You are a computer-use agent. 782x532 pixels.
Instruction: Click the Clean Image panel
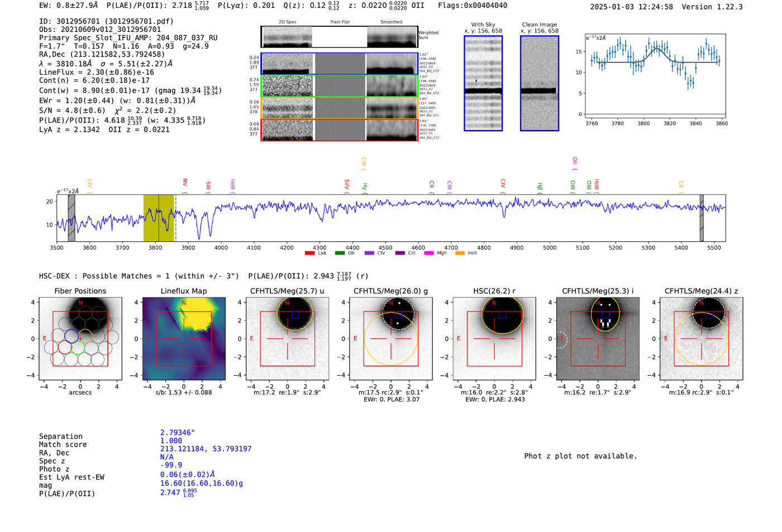(539, 83)
